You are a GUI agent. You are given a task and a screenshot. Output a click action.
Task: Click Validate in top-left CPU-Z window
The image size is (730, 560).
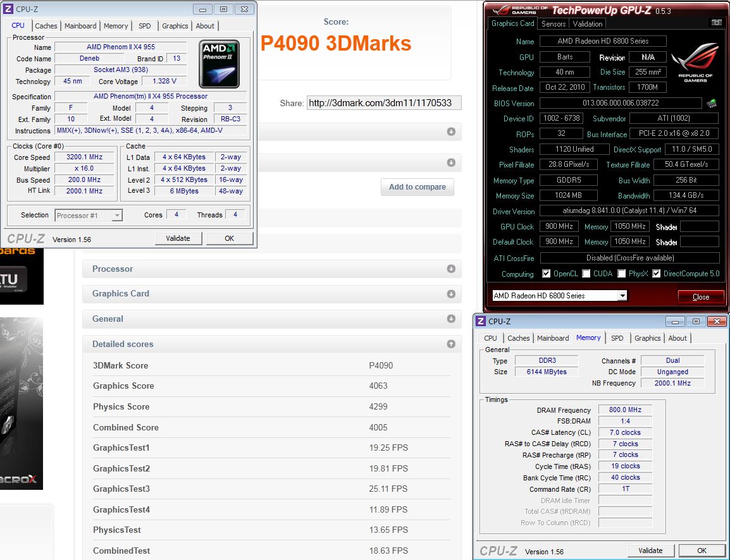tap(178, 238)
